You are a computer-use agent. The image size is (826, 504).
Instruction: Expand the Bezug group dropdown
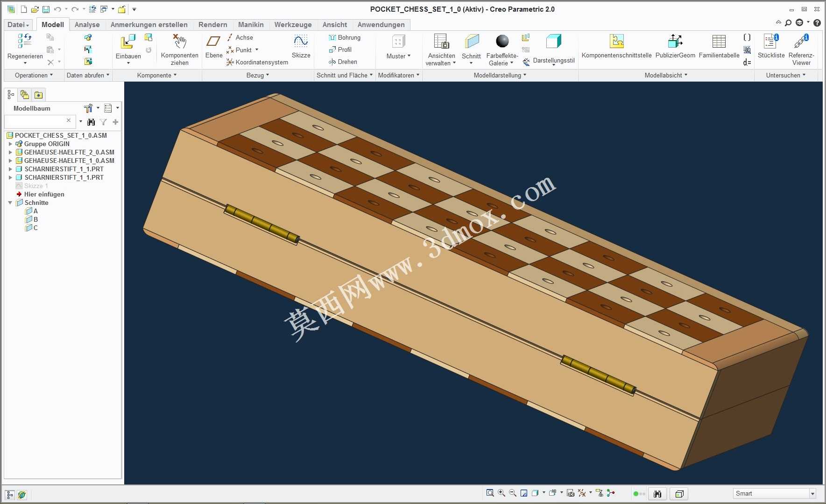point(258,75)
